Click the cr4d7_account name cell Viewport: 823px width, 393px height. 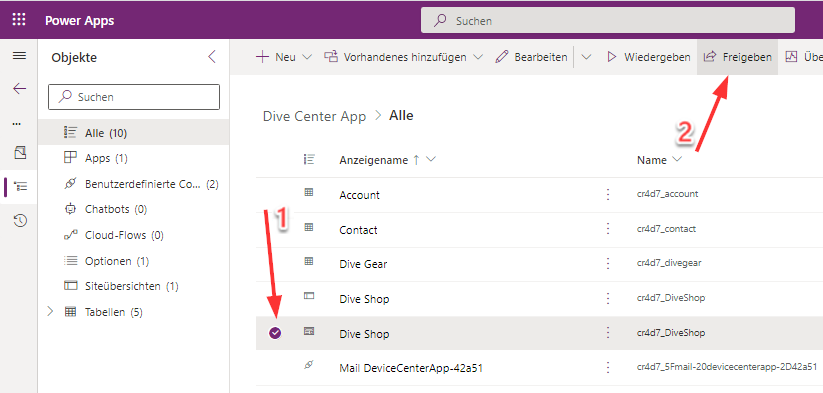click(x=667, y=194)
